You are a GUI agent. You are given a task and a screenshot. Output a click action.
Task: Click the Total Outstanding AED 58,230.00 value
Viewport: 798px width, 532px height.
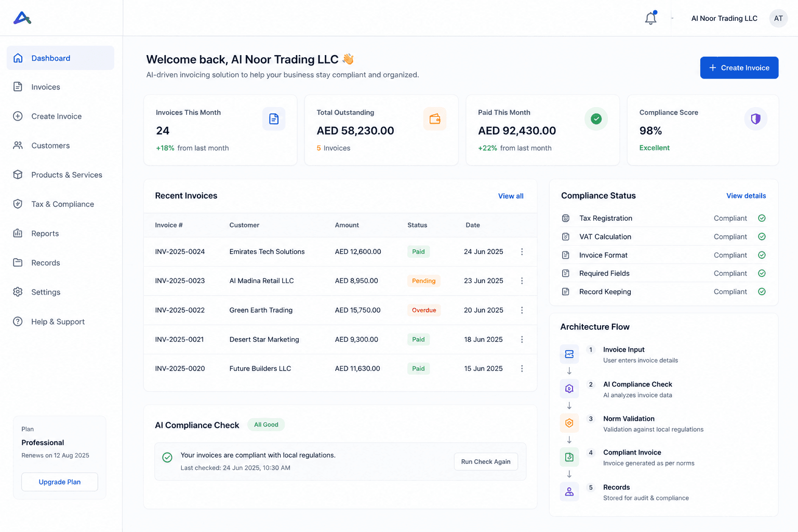pyautogui.click(x=355, y=131)
